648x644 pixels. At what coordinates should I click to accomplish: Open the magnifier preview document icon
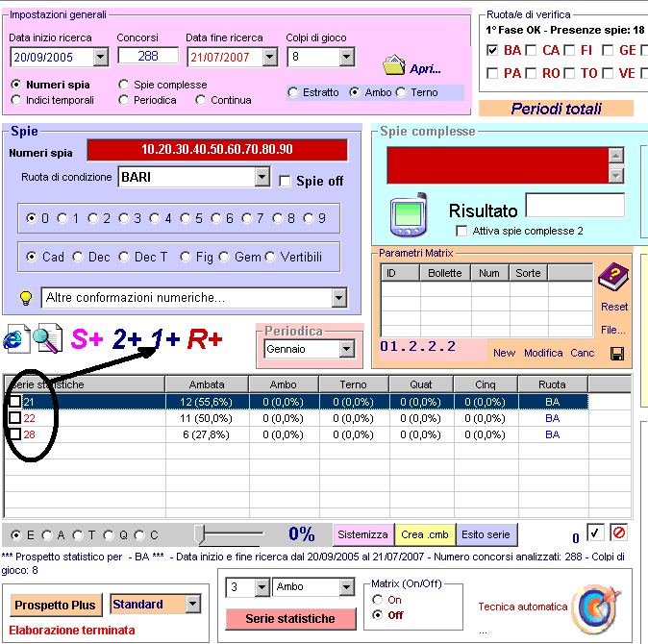pos(48,338)
